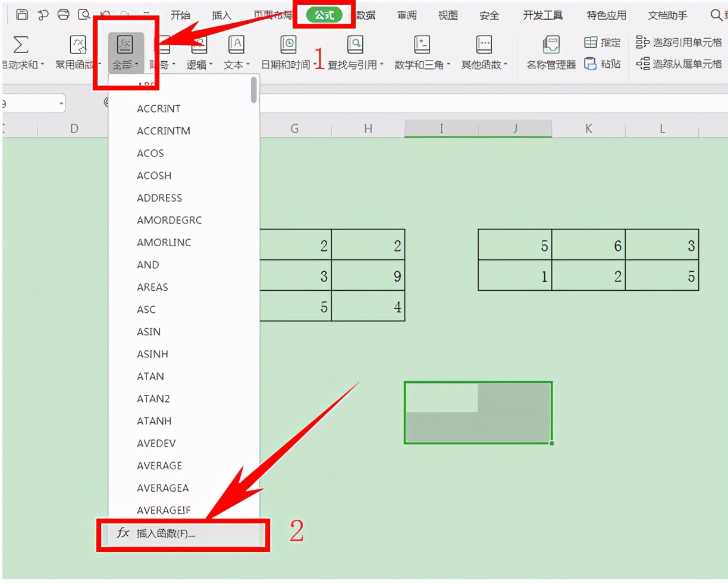Click the 其他函数 other functions icon
The image size is (728, 584).
point(484,45)
